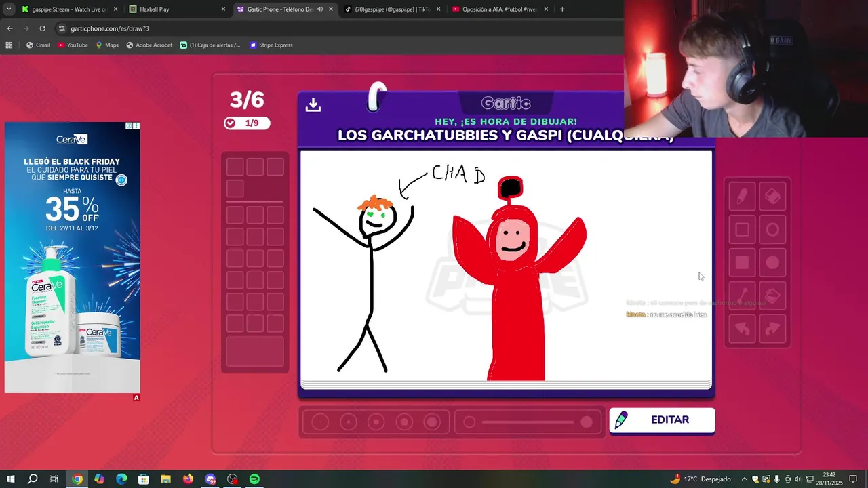Open the Gmail bookmark
The height and width of the screenshot is (488, 868).
tap(38, 45)
